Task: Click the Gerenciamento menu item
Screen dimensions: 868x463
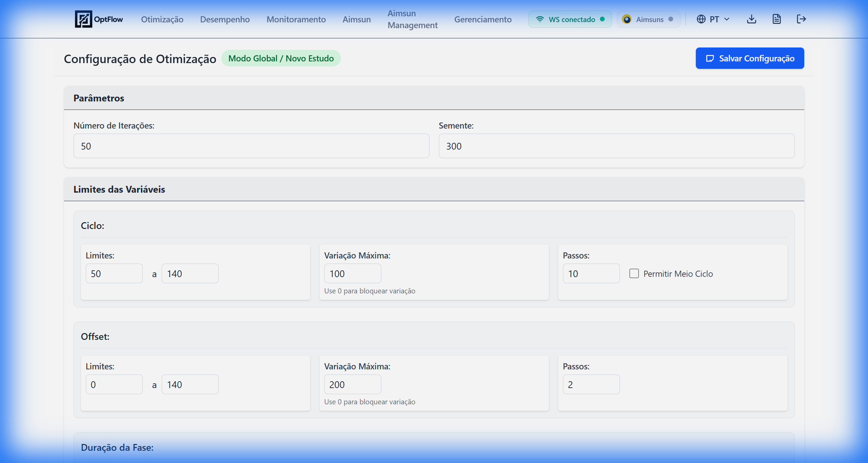Action: coord(483,19)
